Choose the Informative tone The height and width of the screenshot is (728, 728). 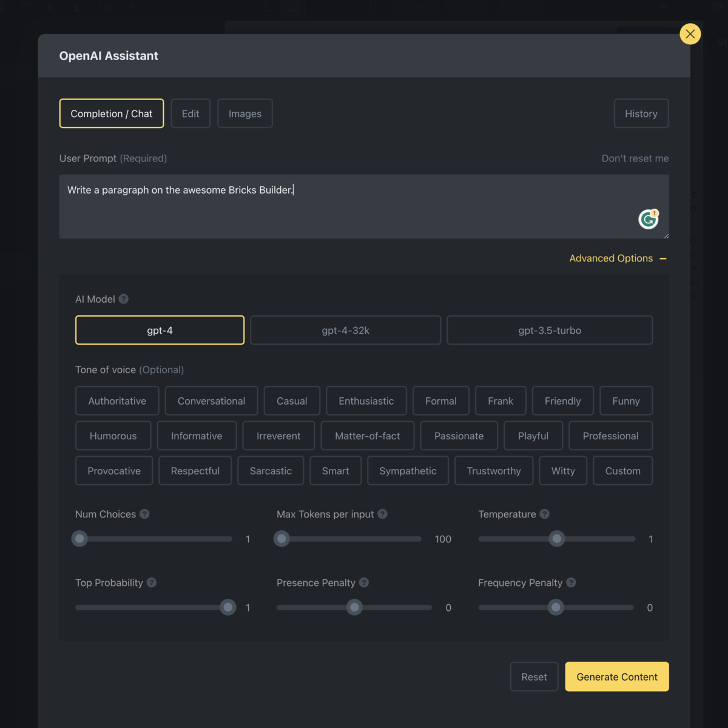tap(197, 436)
